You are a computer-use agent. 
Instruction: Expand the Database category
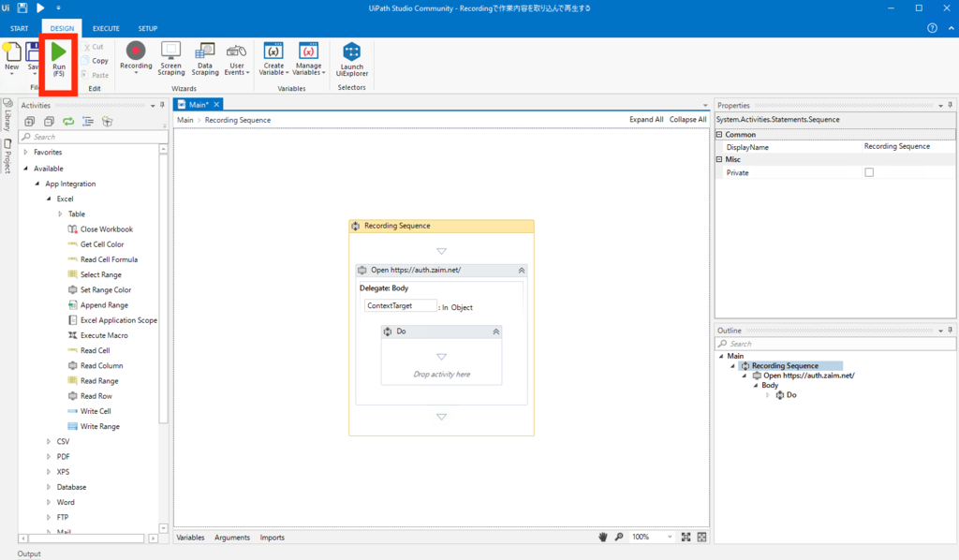click(x=49, y=487)
